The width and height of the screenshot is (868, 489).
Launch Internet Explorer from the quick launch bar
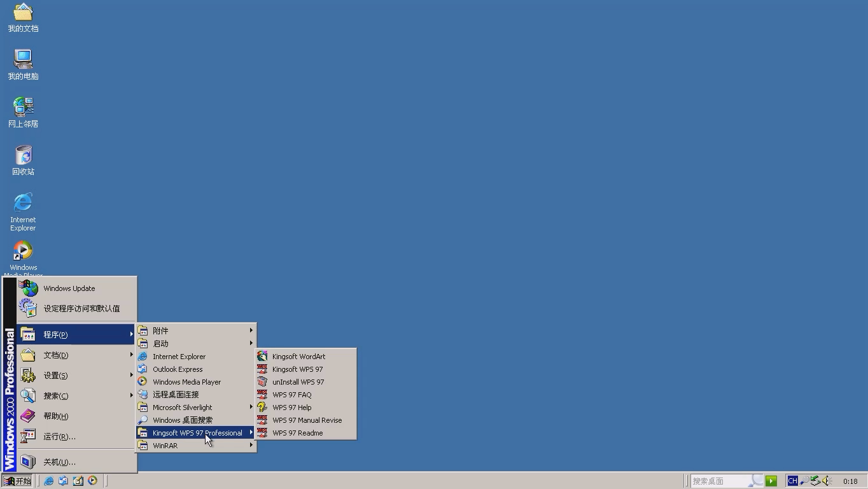tap(48, 481)
